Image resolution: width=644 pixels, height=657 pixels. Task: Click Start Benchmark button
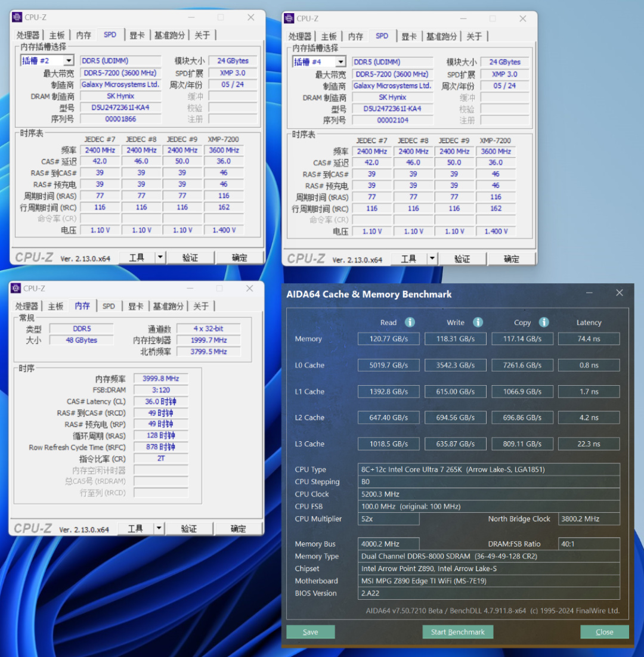point(457,632)
